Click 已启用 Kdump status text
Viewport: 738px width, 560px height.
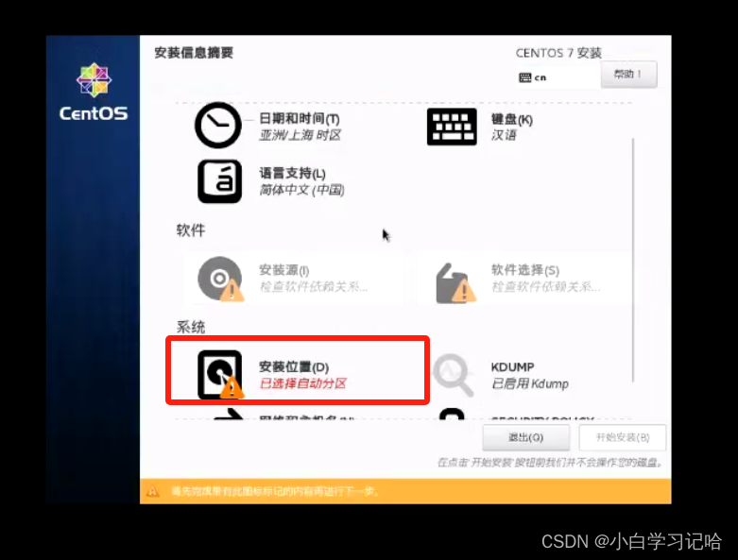pyautogui.click(x=530, y=383)
